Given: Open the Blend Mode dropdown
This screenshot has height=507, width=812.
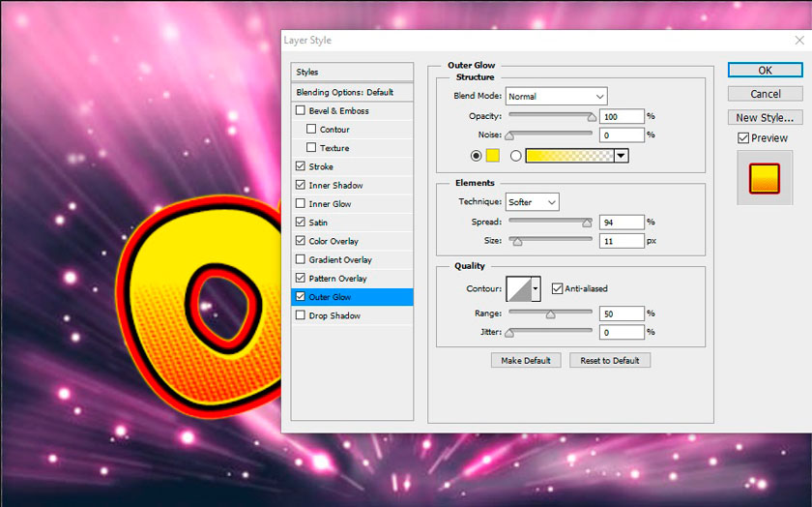Looking at the screenshot, I should [x=556, y=97].
